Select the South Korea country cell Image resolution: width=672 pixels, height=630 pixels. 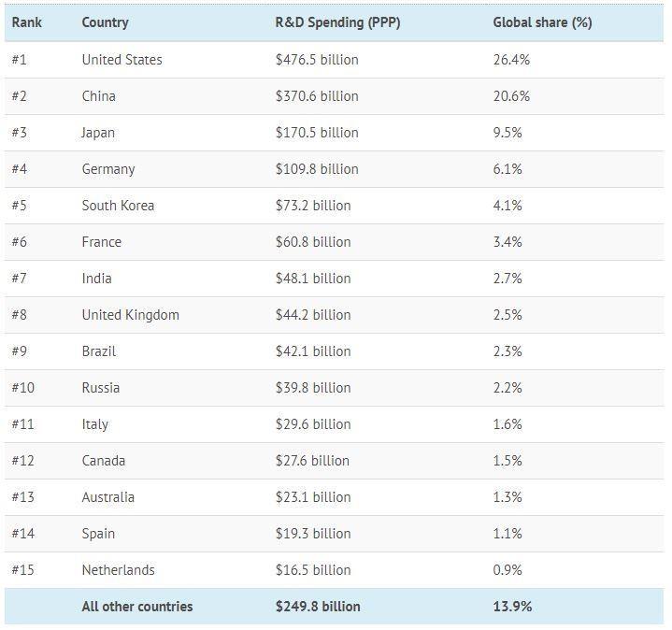(x=118, y=206)
